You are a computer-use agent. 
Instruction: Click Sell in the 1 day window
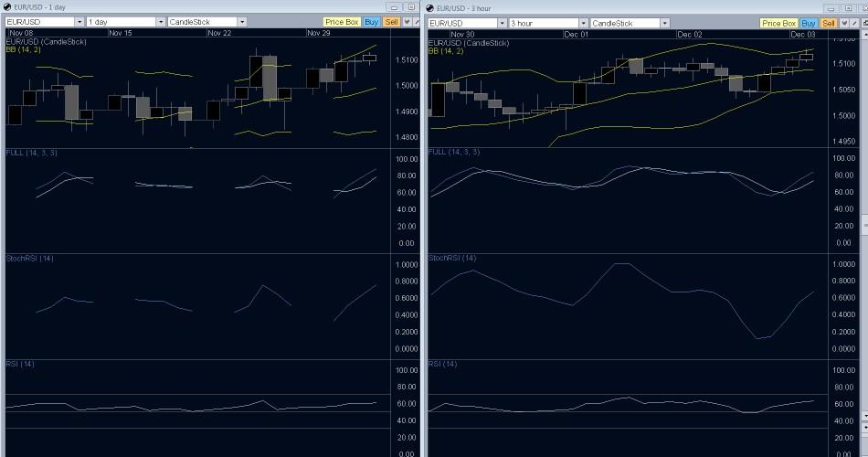pyautogui.click(x=391, y=22)
